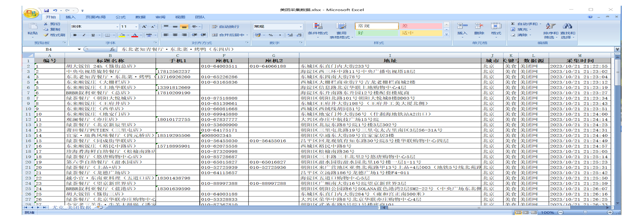644x218 pixels.
Task: Set top vertical alignment
Action: [166, 26]
